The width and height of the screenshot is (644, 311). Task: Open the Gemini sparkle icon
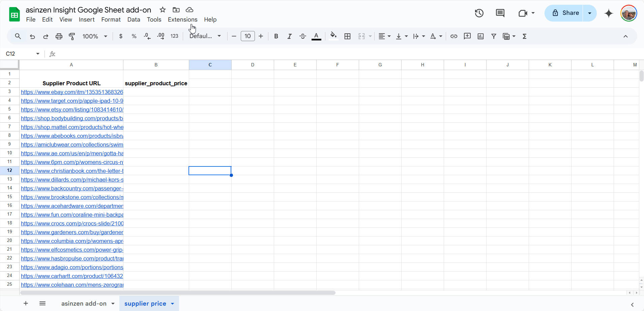(x=609, y=13)
